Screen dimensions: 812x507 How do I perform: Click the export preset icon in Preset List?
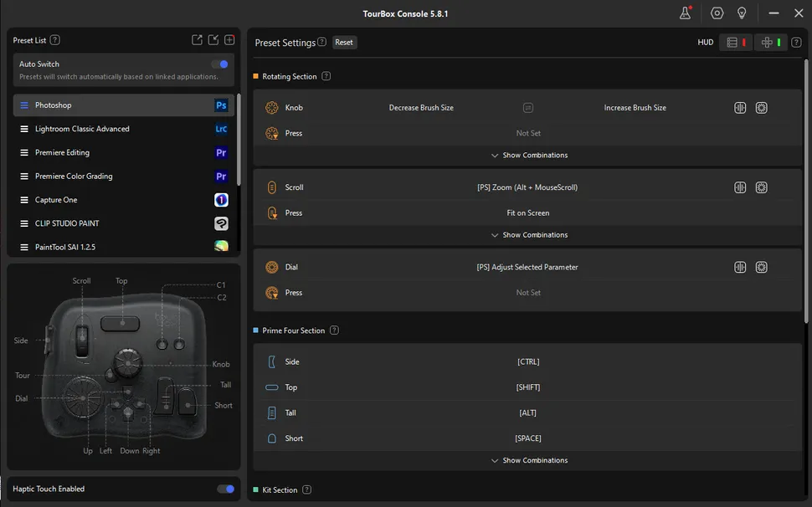pos(197,40)
